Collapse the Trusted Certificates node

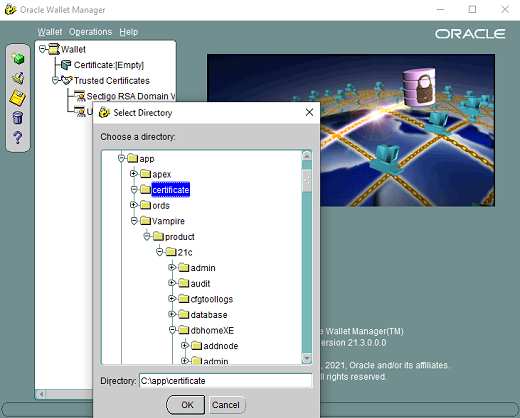coord(55,80)
